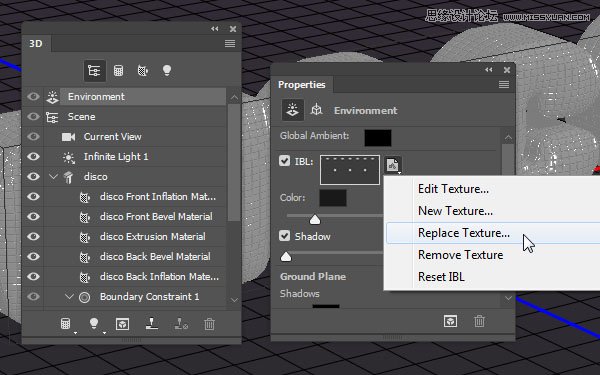The width and height of the screenshot is (600, 375).
Task: Uncheck the IBL checkbox
Action: pos(284,161)
